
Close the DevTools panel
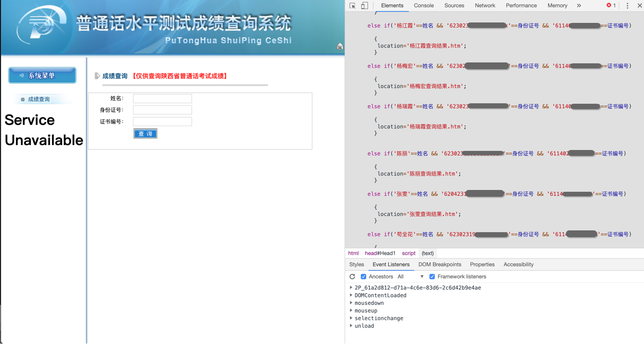[x=640, y=6]
